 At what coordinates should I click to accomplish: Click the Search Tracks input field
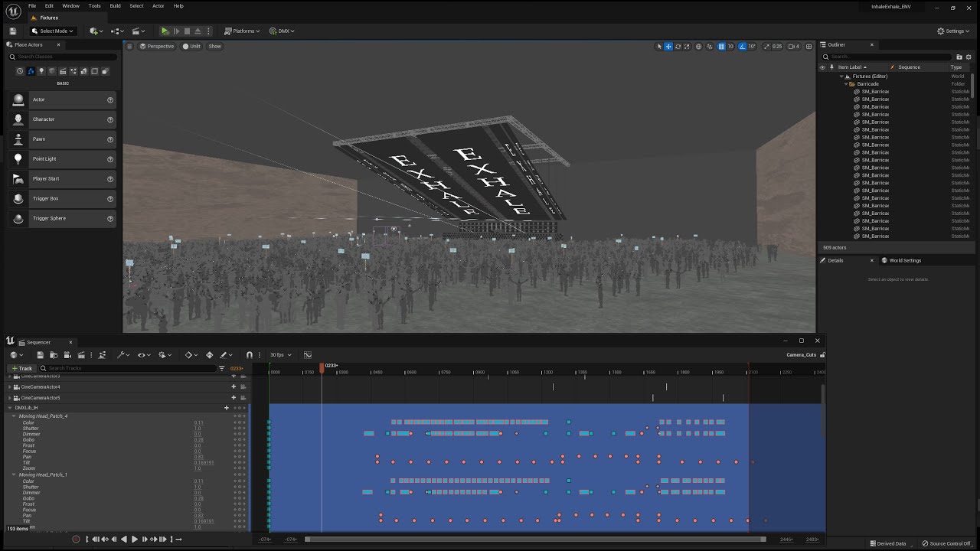pyautogui.click(x=127, y=368)
